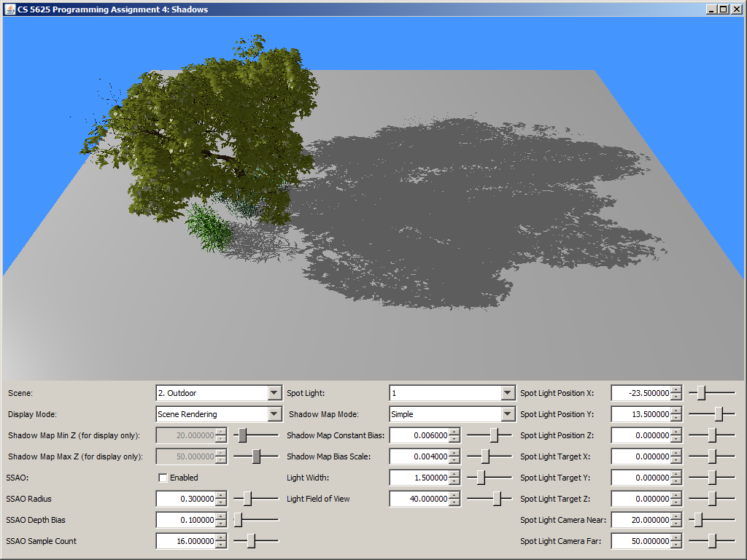Enable the SSAO checkbox
The image size is (747, 560).
tap(163, 478)
